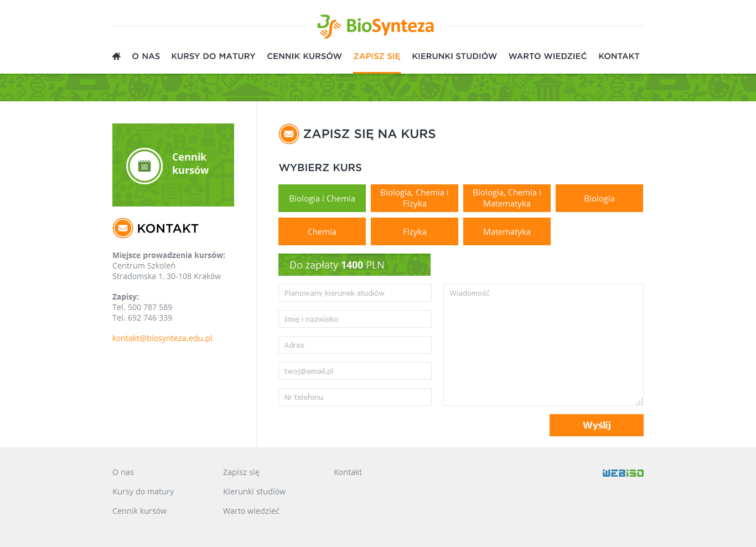Image resolution: width=756 pixels, height=547 pixels.
Task: Click phone number Tel. 500 787 589
Action: click(142, 307)
